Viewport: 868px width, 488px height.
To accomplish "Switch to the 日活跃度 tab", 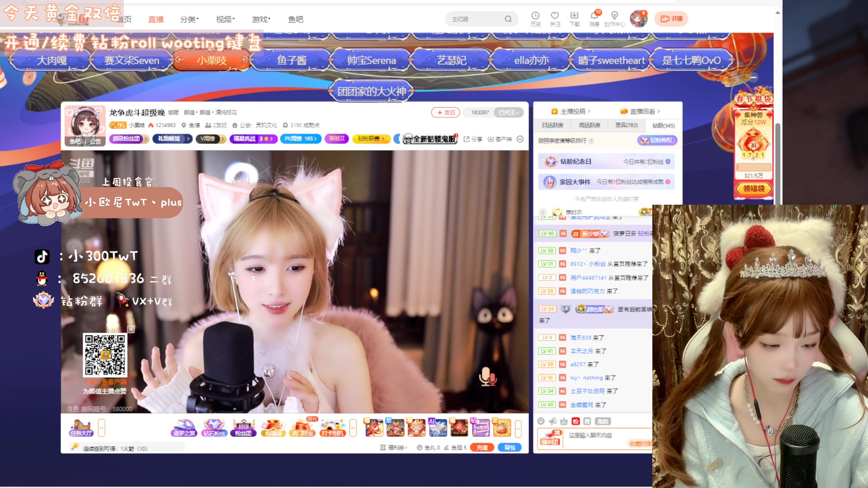I will (x=552, y=125).
